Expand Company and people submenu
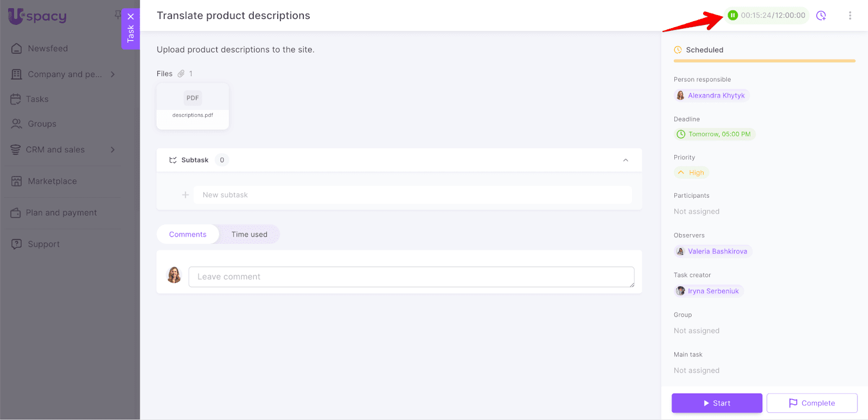 (x=113, y=74)
